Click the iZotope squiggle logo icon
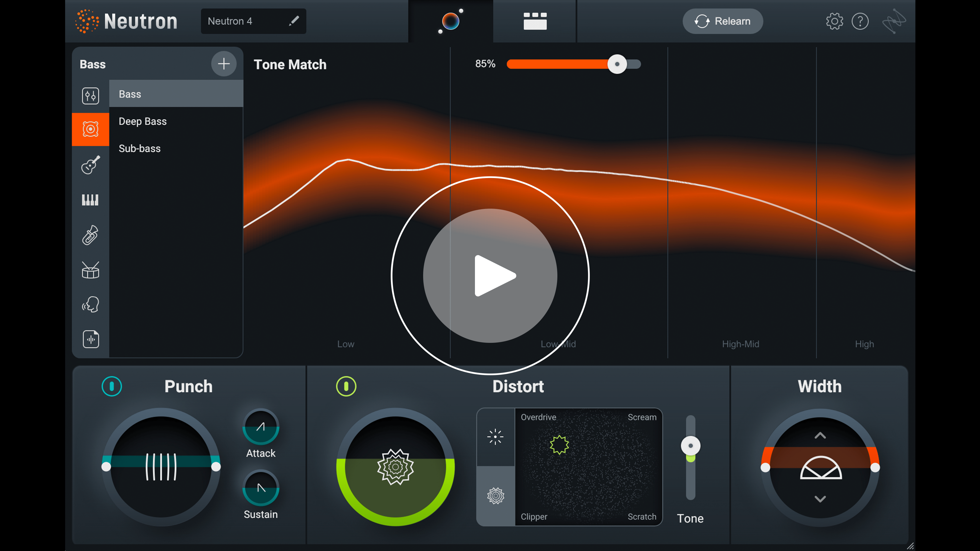Viewport: 980px width, 551px height. pos(894,21)
